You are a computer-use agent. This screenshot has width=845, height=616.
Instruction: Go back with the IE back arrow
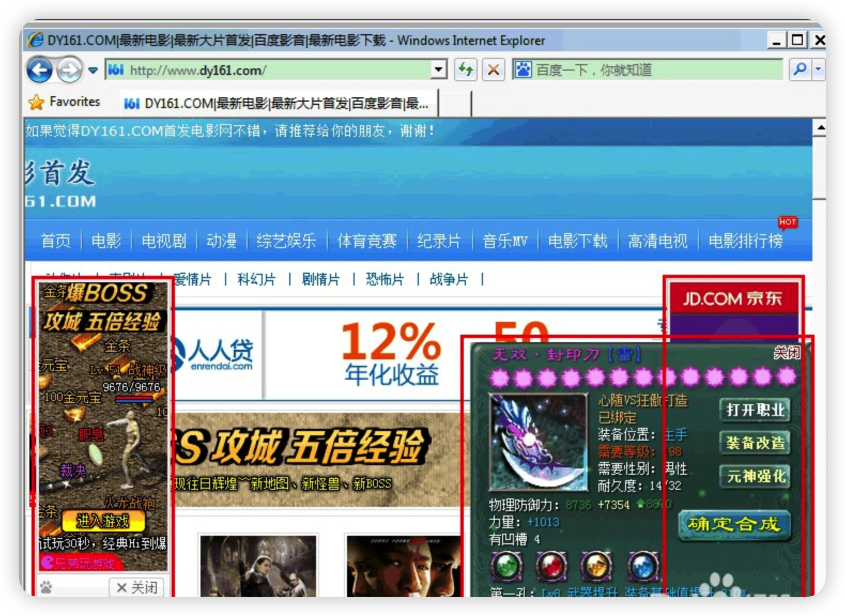(40, 70)
